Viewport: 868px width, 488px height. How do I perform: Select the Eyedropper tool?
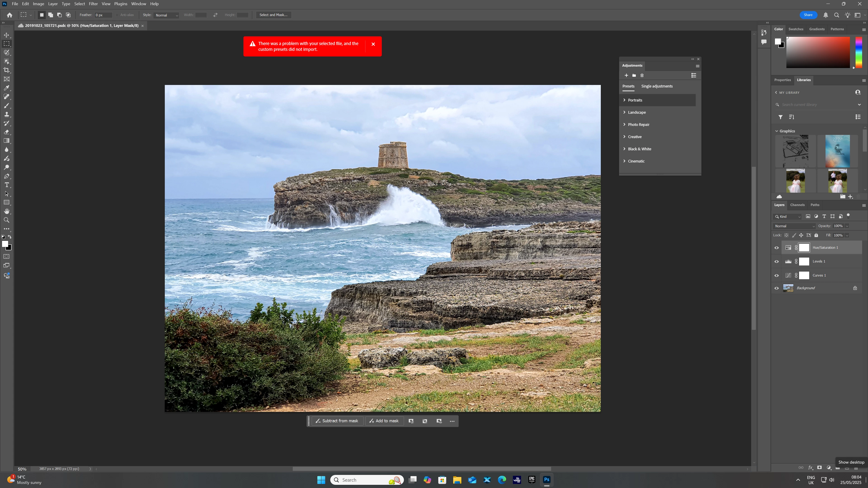pos(7,88)
